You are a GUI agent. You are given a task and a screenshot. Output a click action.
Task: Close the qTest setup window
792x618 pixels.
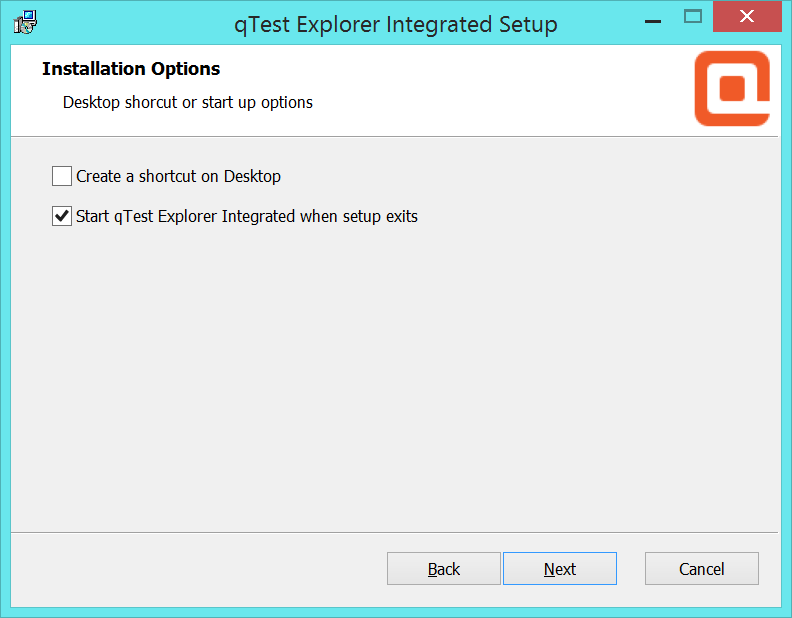click(x=748, y=17)
